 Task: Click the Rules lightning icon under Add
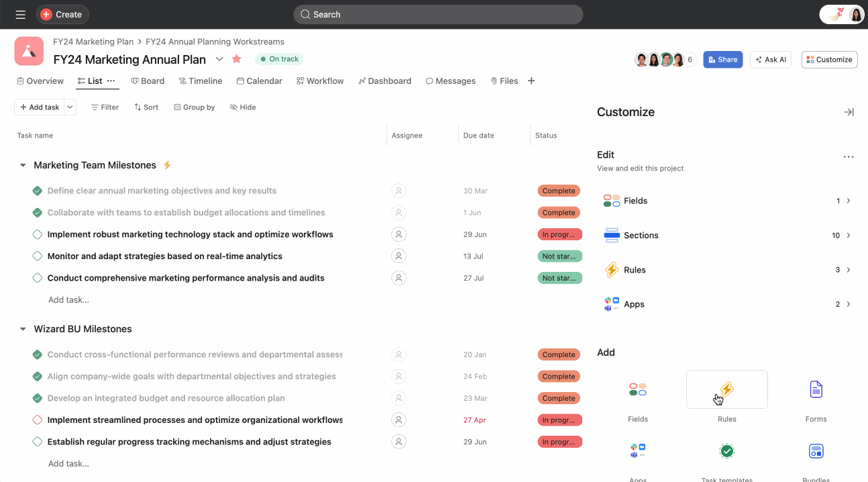coord(726,389)
